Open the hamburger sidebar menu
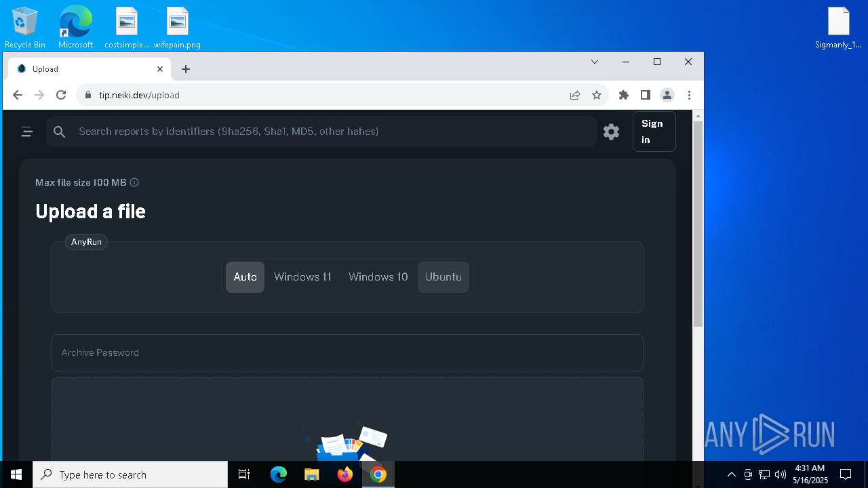Image resolution: width=868 pixels, height=488 pixels. [27, 131]
